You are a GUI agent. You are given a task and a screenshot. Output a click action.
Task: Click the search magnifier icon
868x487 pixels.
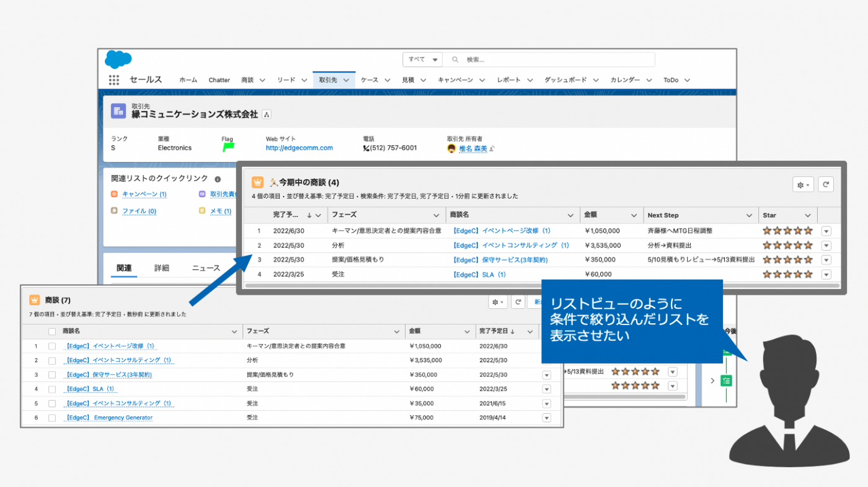(x=455, y=60)
